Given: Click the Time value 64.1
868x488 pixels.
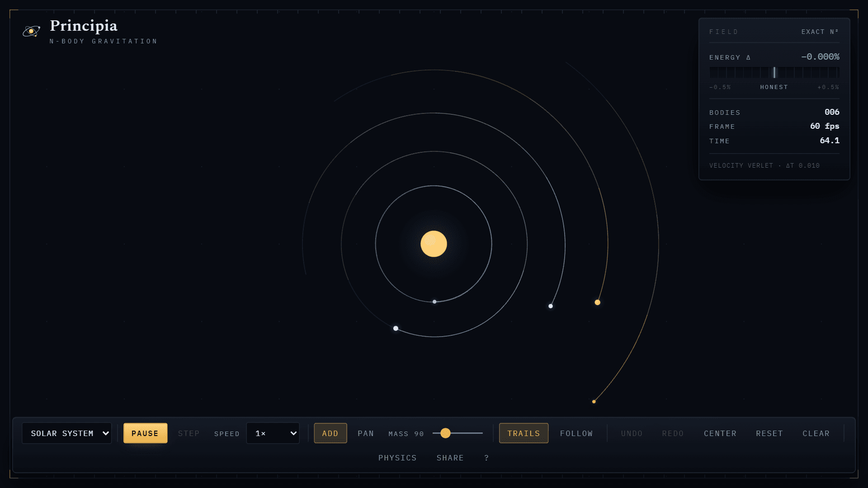Looking at the screenshot, I should pyautogui.click(x=830, y=141).
